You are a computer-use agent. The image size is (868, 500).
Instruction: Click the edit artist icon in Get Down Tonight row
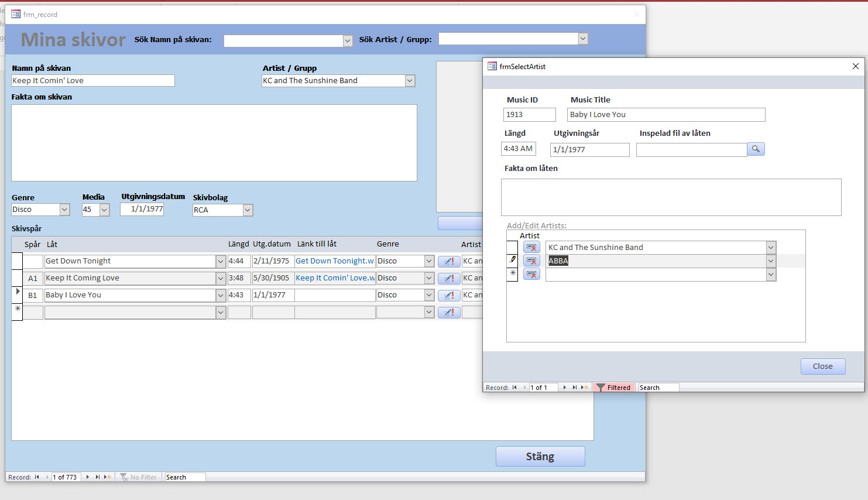[449, 261]
